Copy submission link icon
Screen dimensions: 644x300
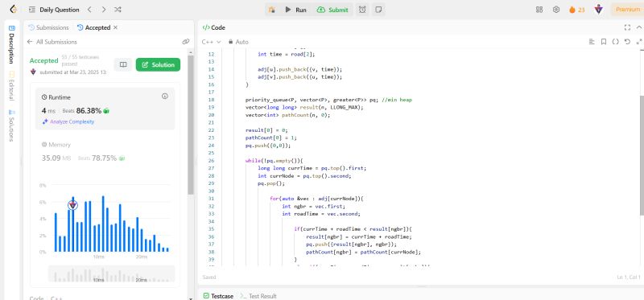(x=186, y=42)
